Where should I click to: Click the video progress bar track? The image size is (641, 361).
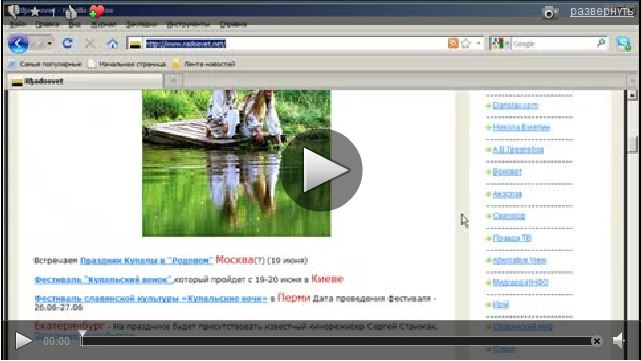point(336,341)
